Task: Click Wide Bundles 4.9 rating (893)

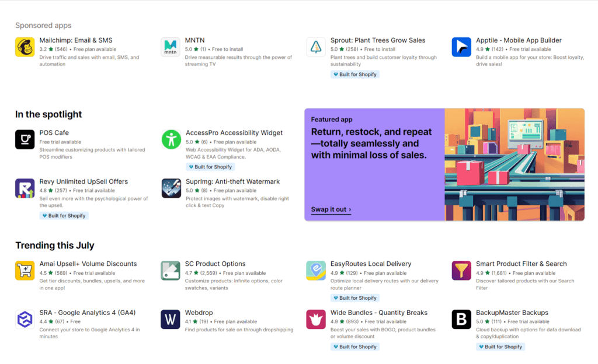Action: point(345,321)
